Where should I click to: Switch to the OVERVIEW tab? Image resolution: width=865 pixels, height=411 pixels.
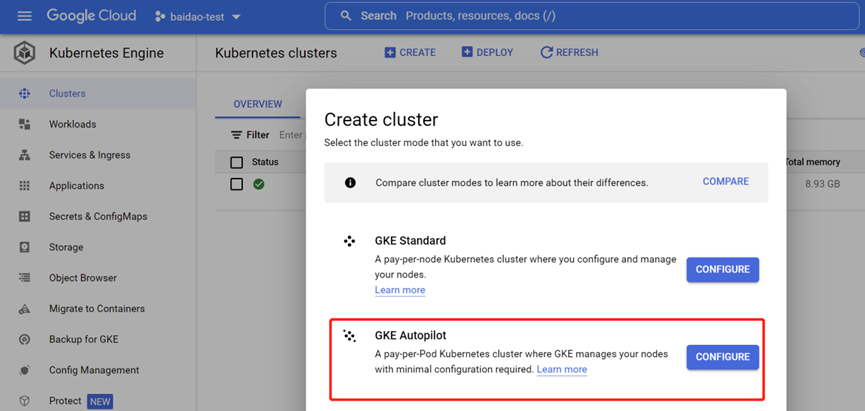tap(258, 104)
